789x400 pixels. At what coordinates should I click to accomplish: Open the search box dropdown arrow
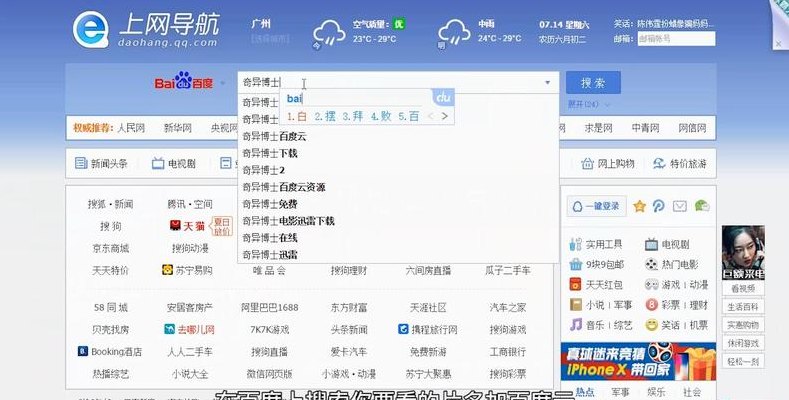click(x=547, y=82)
